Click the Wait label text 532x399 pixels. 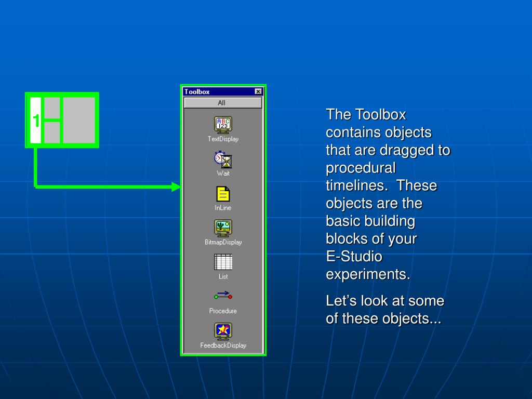pos(223,174)
